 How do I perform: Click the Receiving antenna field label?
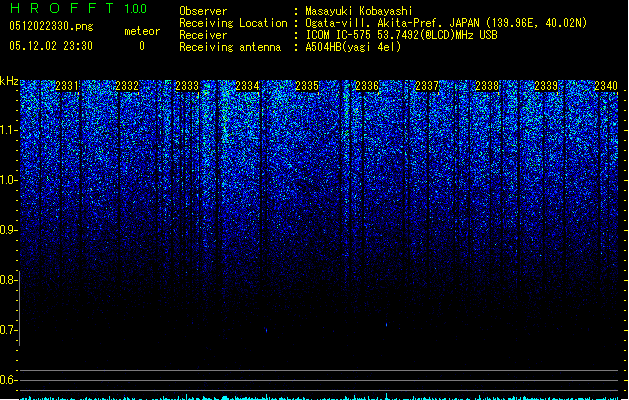tap(230, 47)
